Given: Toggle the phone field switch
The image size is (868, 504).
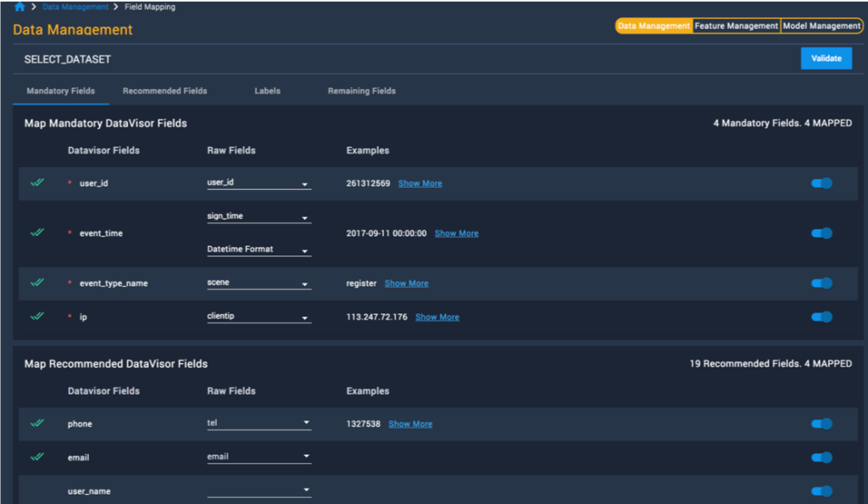Looking at the screenshot, I should coord(821,423).
